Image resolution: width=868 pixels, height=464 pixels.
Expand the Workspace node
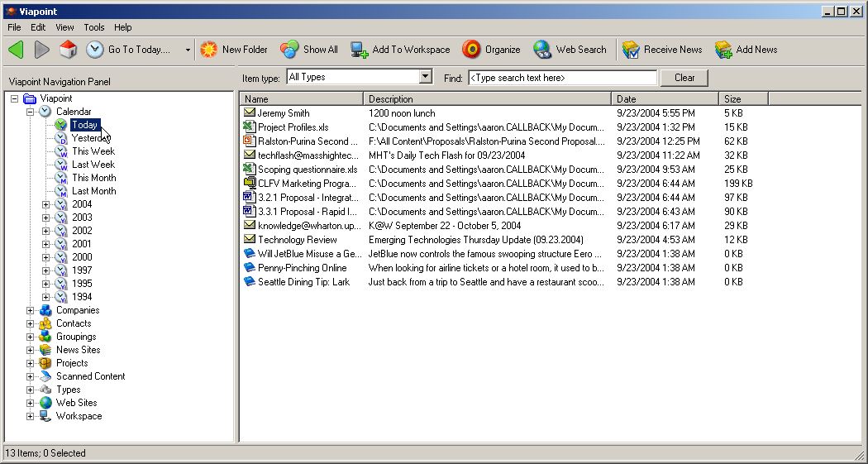point(31,416)
